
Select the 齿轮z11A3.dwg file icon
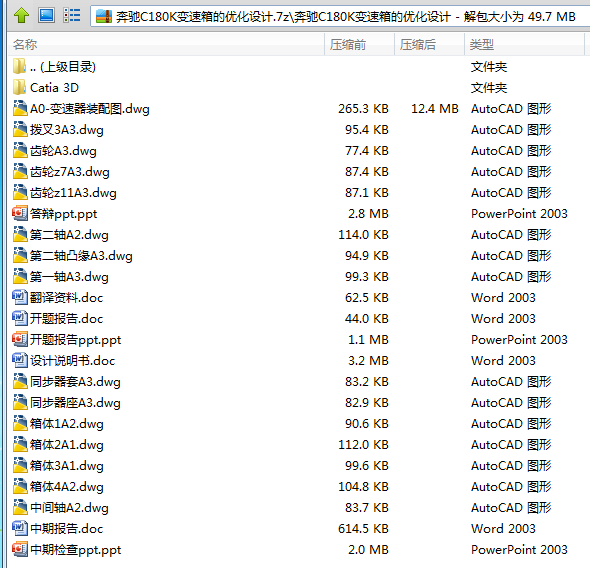[x=20, y=193]
